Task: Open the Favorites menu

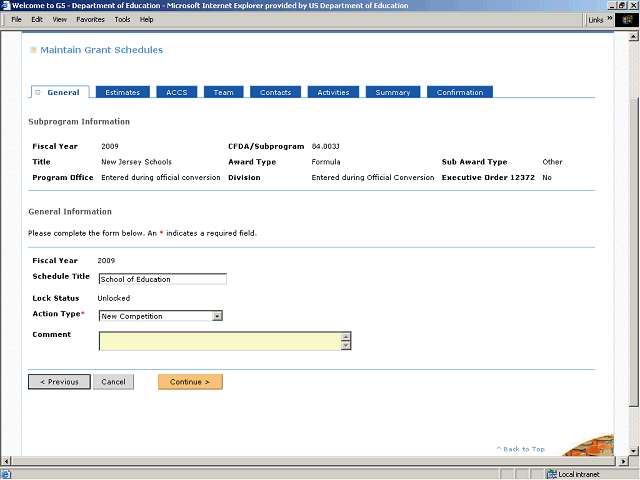Action: click(90, 19)
